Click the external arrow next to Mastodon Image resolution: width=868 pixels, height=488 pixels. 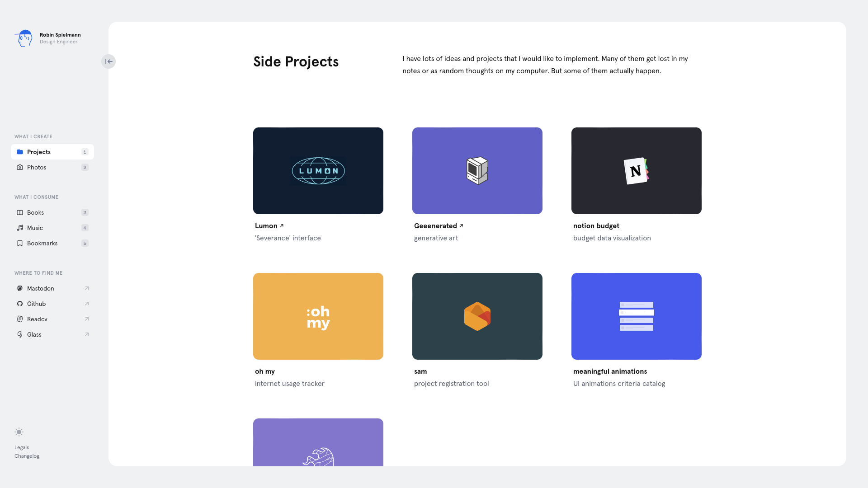pyautogui.click(x=87, y=288)
